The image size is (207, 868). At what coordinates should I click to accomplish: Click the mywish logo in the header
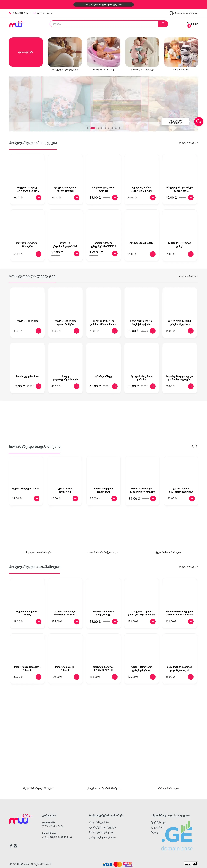pos(17,24)
